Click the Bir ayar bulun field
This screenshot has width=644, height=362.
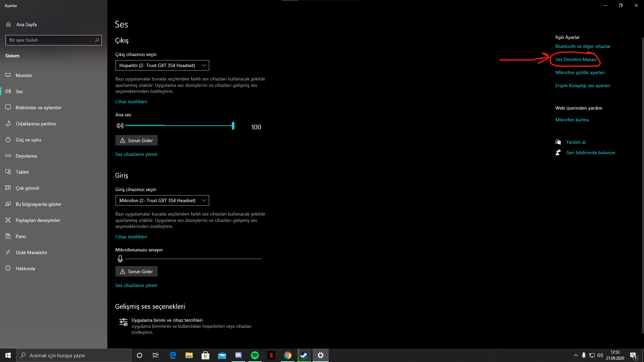point(50,40)
